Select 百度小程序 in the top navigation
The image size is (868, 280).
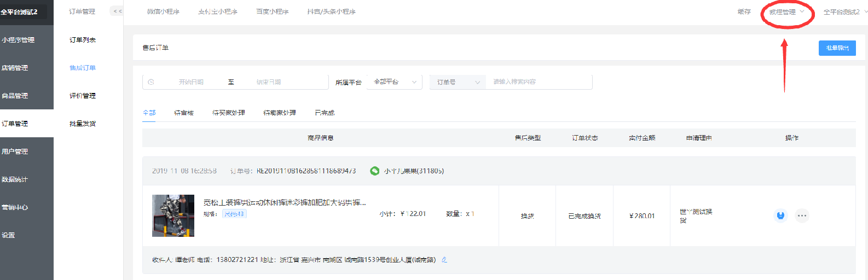point(273,11)
